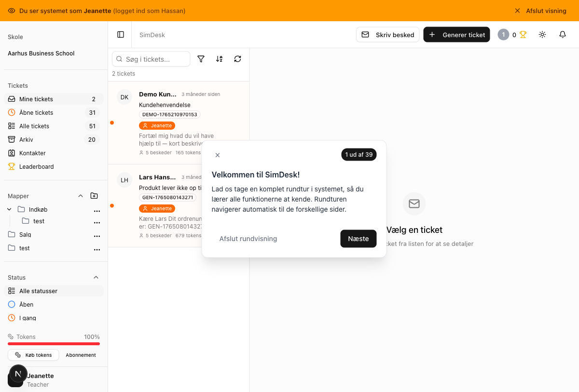Show Alle tickets
579x392 pixels.
[54, 126]
